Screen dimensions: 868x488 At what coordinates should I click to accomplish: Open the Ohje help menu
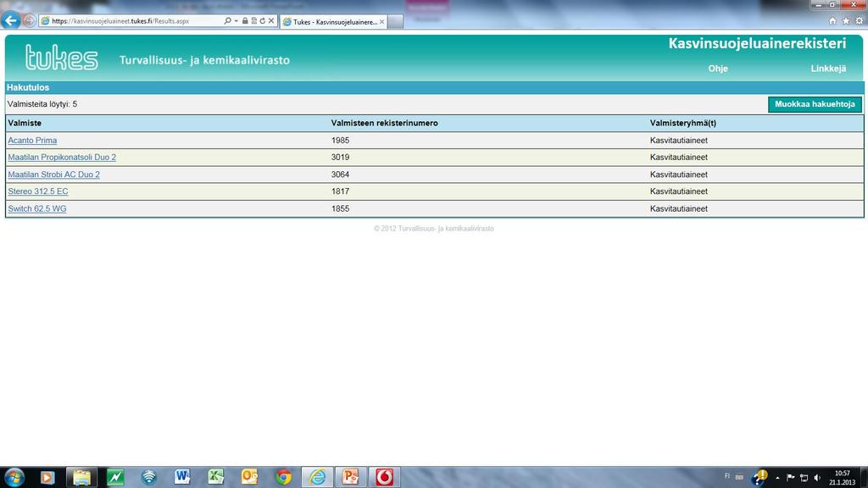coord(718,69)
